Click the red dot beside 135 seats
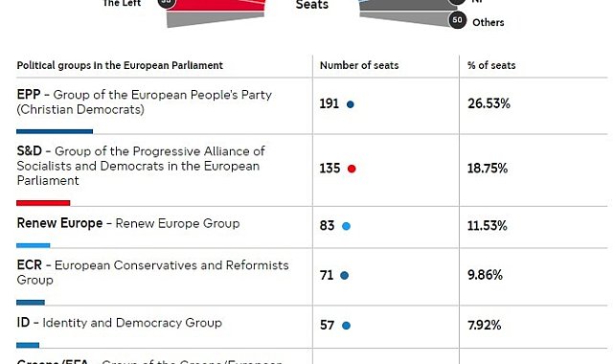The width and height of the screenshot is (614, 364). [x=352, y=169]
